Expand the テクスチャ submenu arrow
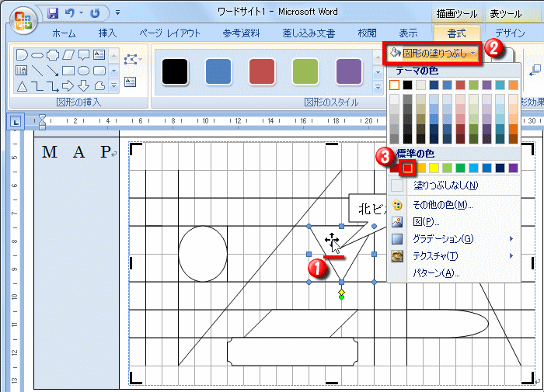 click(511, 256)
